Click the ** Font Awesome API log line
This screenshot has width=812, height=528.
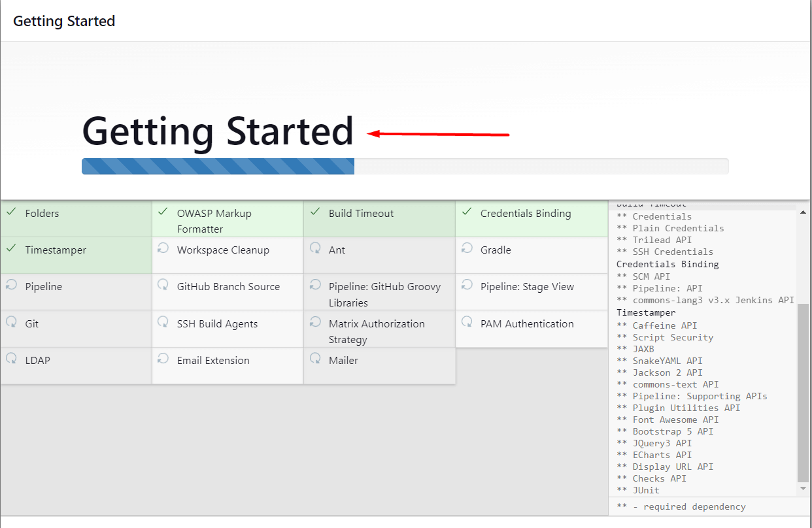668,420
